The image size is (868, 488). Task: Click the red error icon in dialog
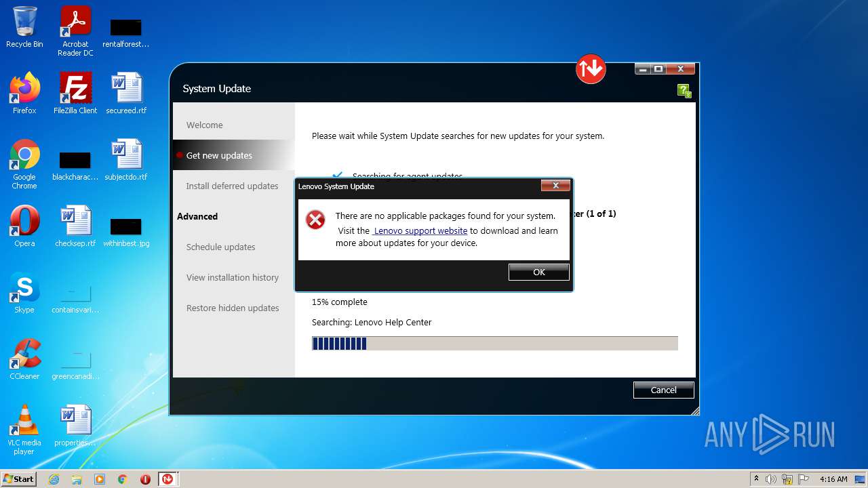315,220
